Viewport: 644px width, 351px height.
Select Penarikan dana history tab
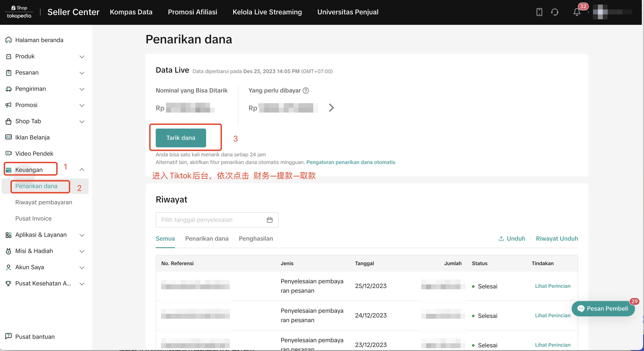[207, 238]
